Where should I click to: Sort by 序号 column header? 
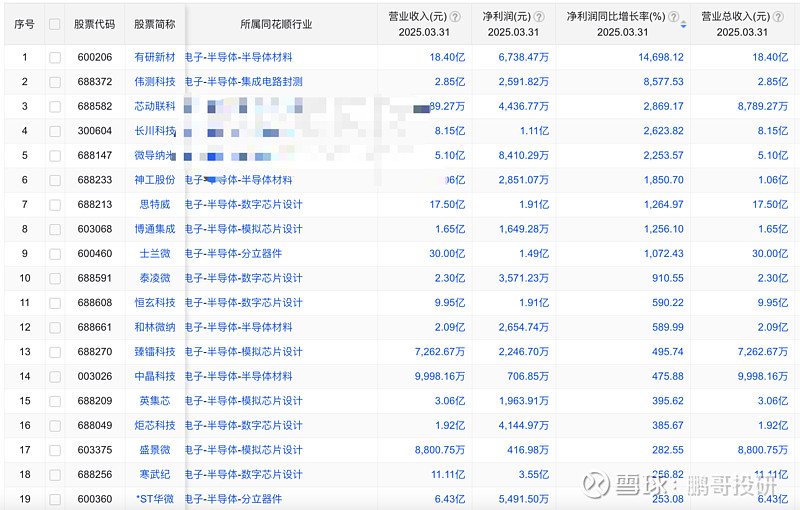tap(24, 24)
